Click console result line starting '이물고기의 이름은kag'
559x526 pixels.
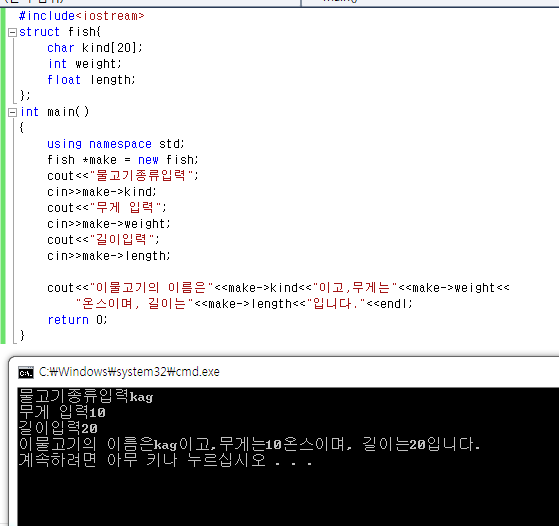(x=250, y=444)
